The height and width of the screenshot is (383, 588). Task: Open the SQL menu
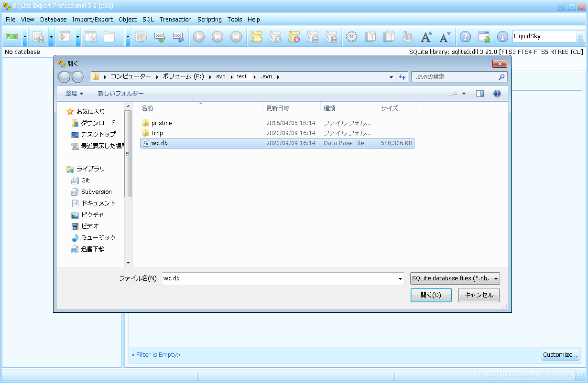pos(148,20)
